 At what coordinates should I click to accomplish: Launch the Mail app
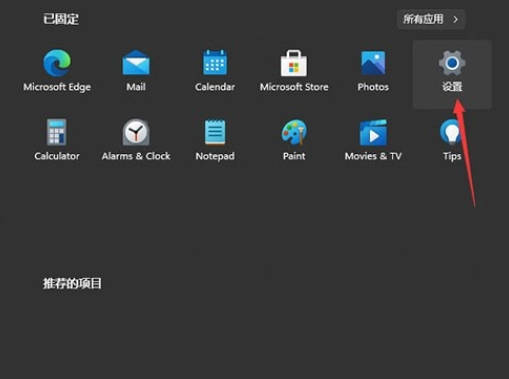coord(136,70)
